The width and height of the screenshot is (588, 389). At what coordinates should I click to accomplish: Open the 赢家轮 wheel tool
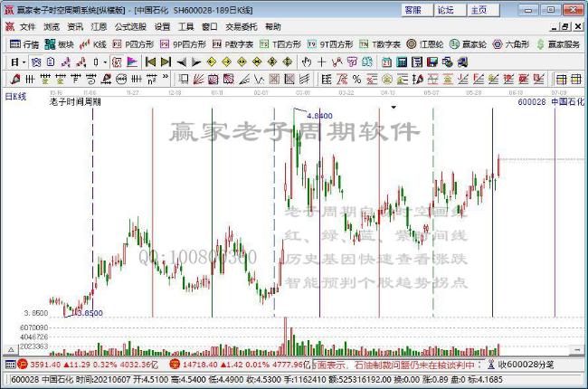click(x=468, y=44)
